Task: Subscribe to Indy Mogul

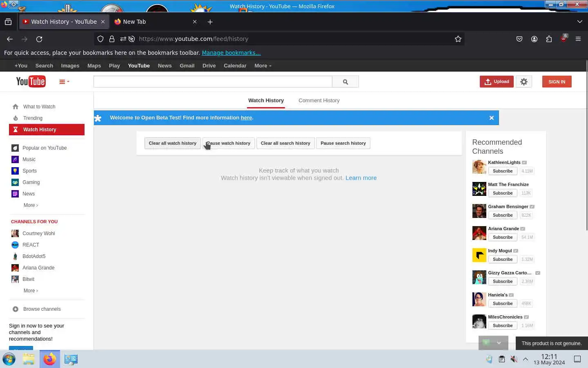Action: [x=503, y=259]
